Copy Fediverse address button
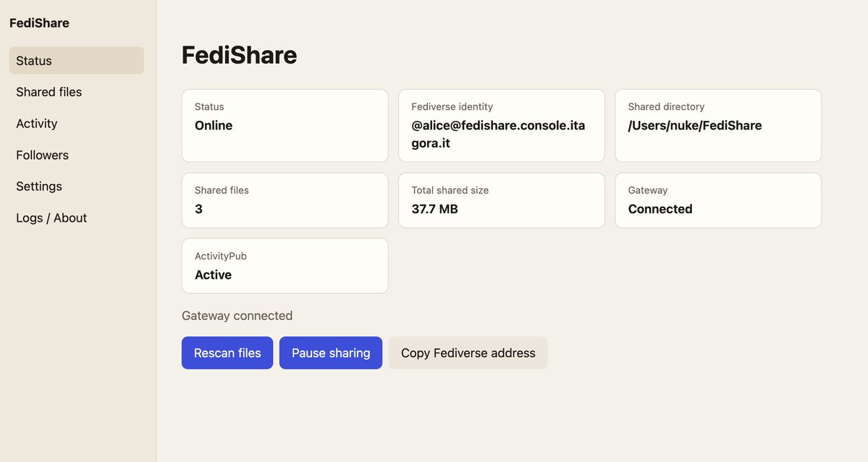 coord(468,353)
